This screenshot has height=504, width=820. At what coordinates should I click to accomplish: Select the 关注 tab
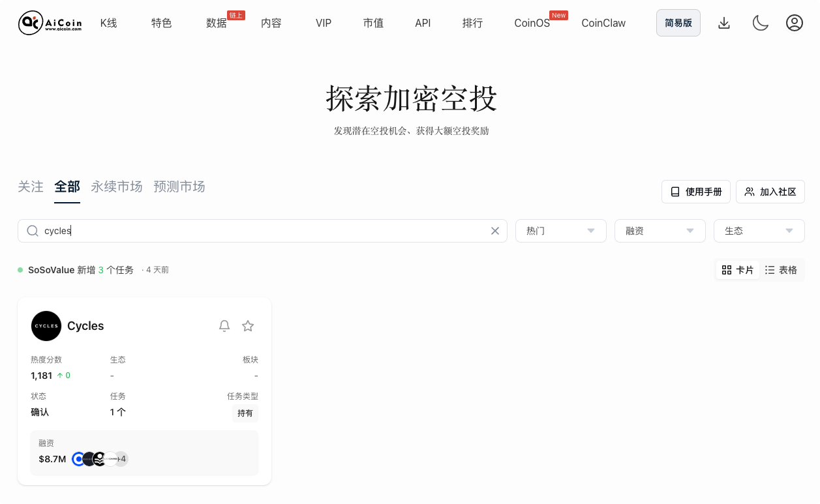[x=31, y=186]
